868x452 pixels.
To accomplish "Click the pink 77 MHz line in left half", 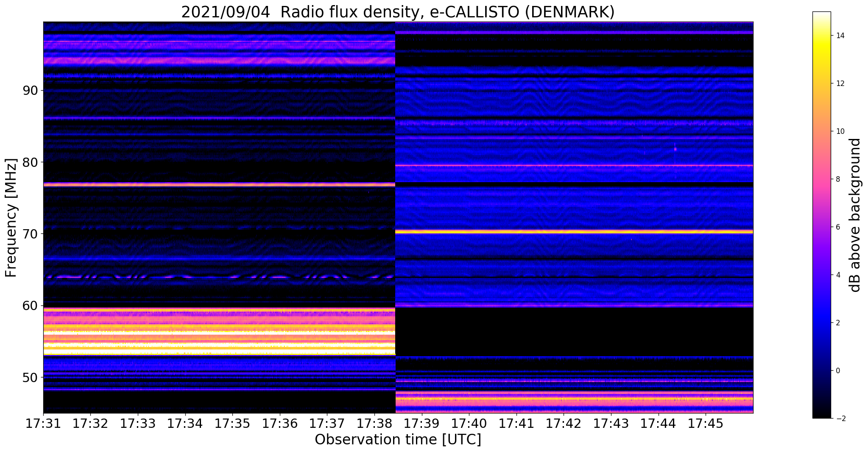I will coord(219,185).
